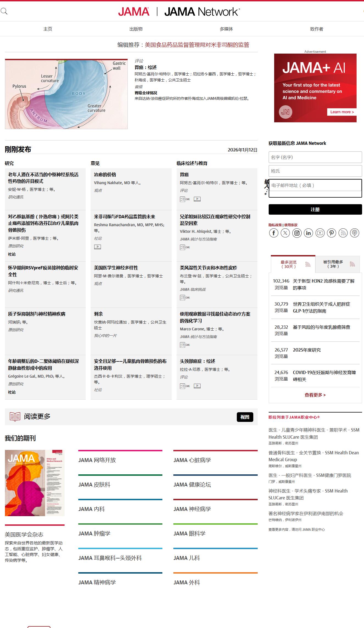The height and width of the screenshot is (628, 364).
Task: Open the JAMA 网络开放 journal
Action: pyautogui.click(x=97, y=460)
